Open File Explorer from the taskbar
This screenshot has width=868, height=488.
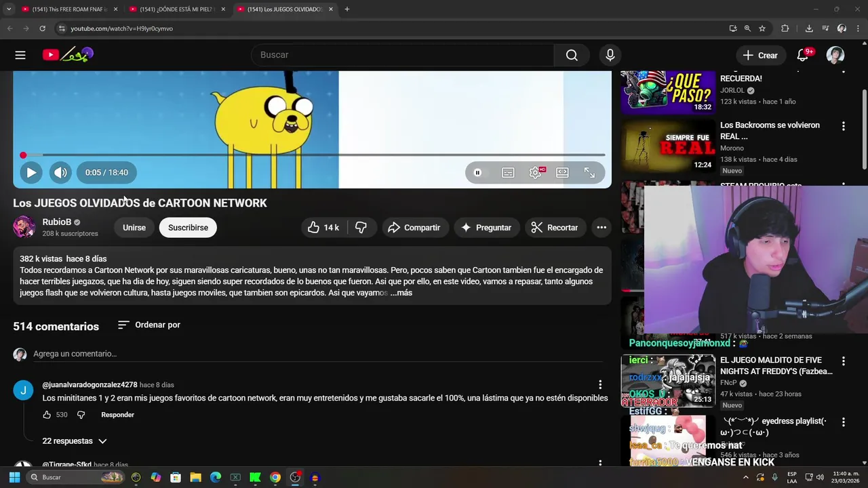click(195, 477)
